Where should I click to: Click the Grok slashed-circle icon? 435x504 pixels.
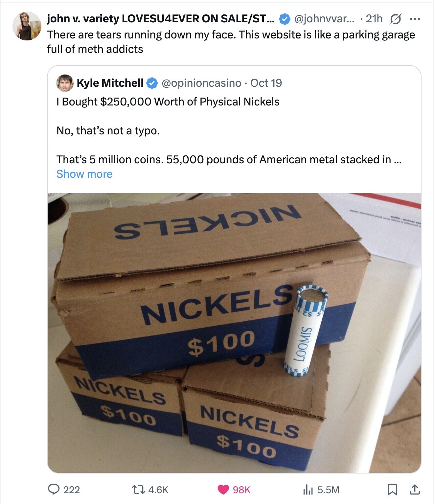coord(395,19)
